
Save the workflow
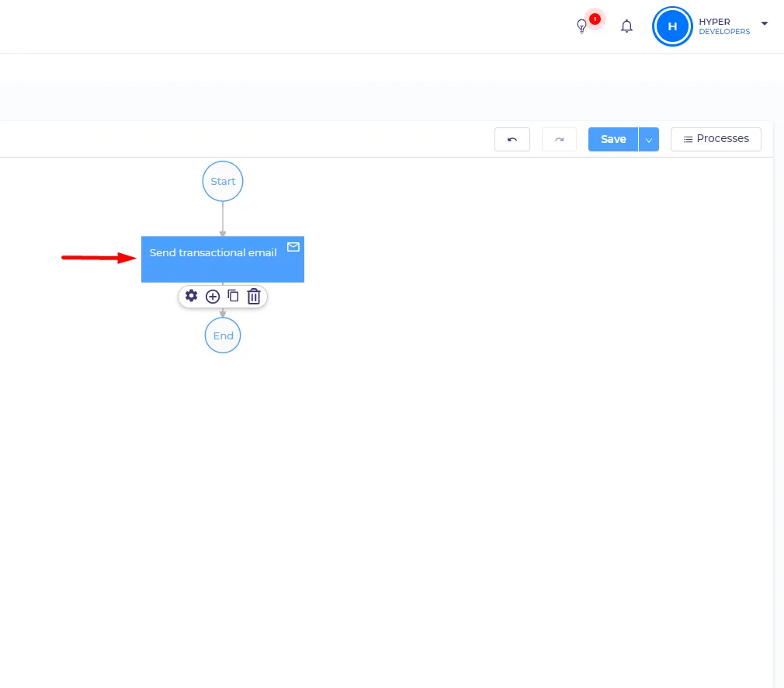point(613,139)
